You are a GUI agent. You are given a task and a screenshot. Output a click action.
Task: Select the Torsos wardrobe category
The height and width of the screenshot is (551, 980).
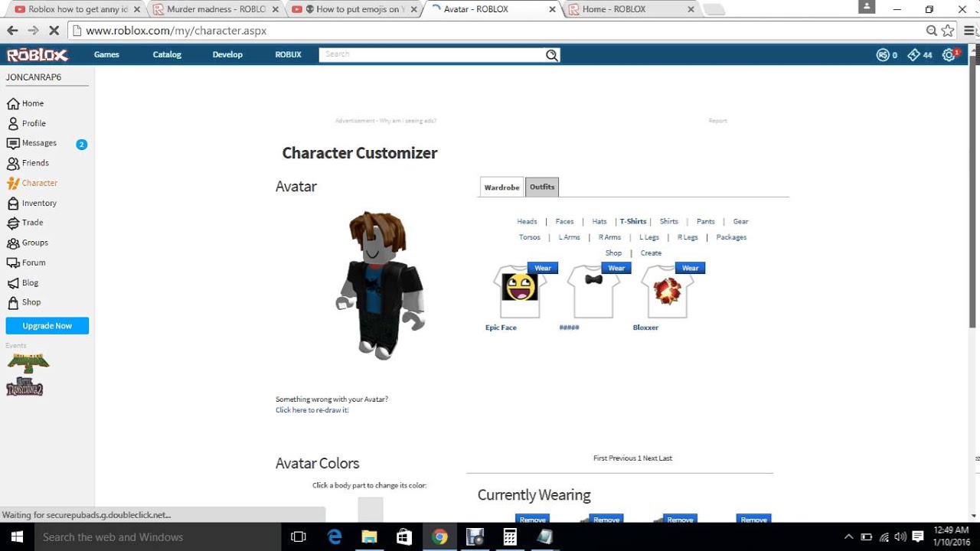530,237
